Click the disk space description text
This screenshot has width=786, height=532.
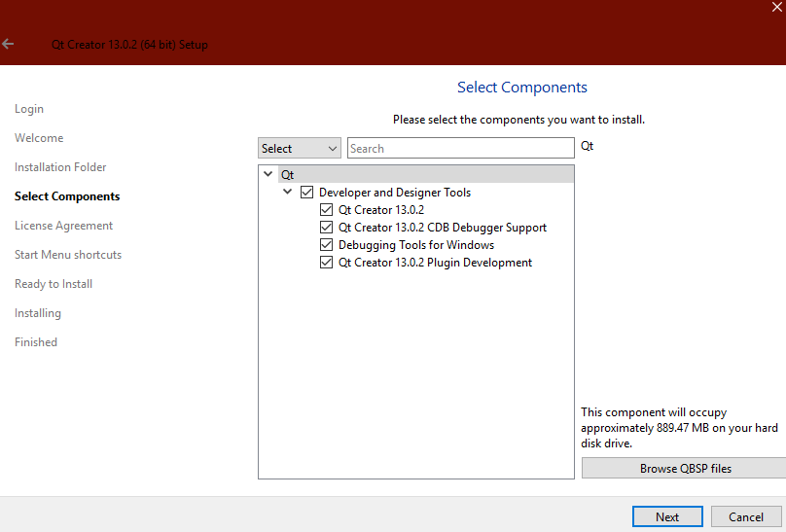(x=679, y=428)
